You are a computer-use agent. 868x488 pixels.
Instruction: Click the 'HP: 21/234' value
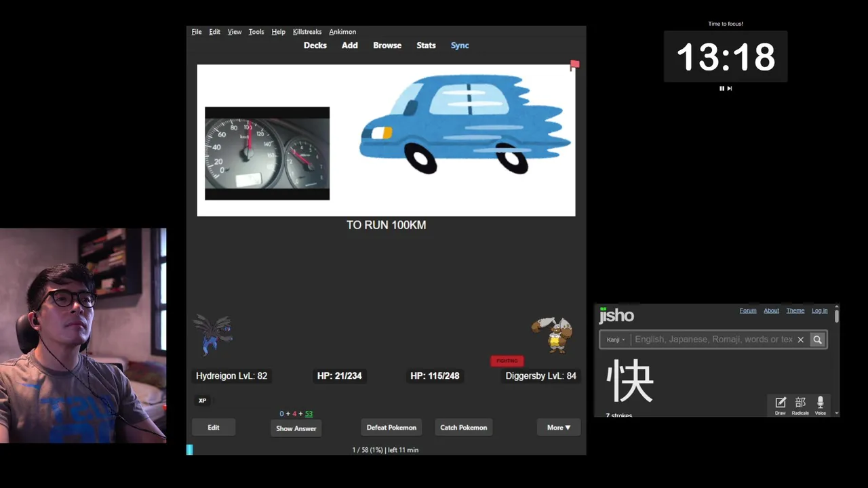tap(340, 375)
